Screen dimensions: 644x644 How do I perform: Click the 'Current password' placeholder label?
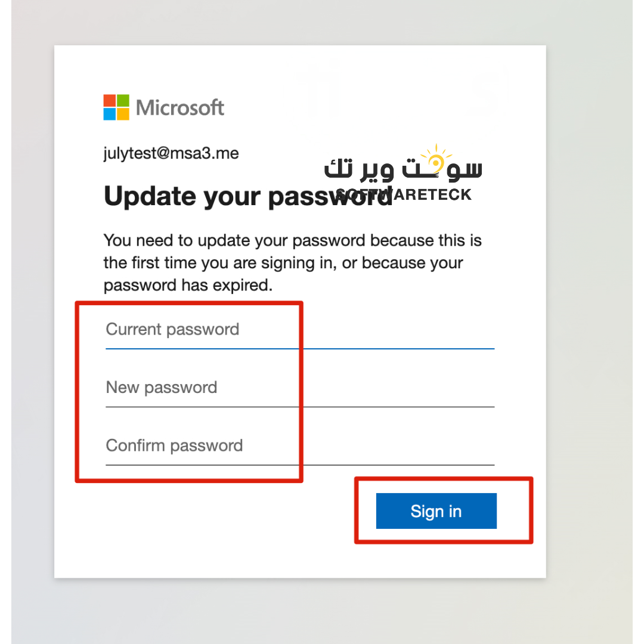[x=172, y=329]
